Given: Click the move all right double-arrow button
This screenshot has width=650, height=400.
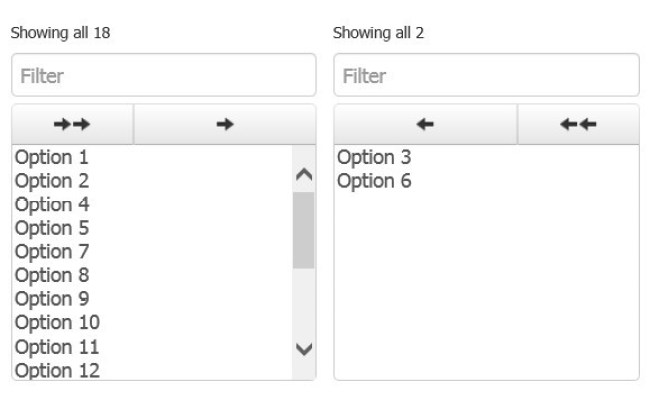Looking at the screenshot, I should pos(72,124).
